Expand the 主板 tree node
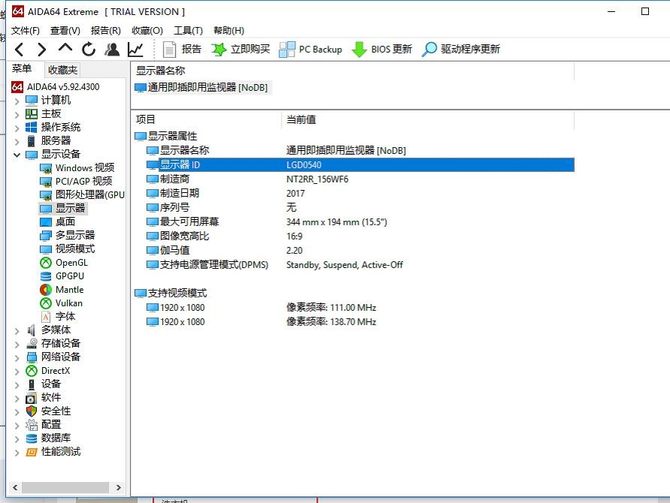Image resolution: width=670 pixels, height=503 pixels. pos(17,115)
